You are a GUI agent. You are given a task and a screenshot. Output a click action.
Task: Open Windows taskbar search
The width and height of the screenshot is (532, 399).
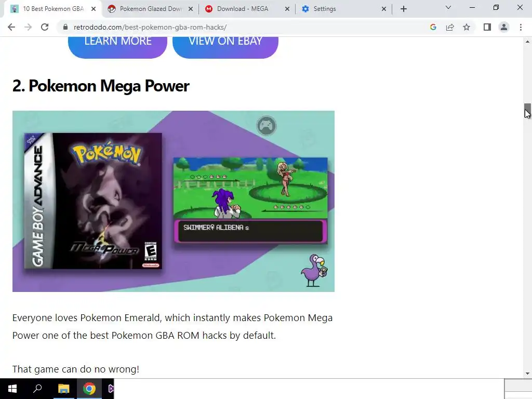(37, 389)
